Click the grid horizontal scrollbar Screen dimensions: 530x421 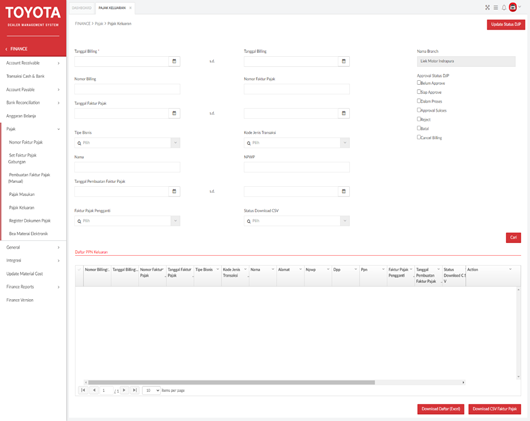[x=231, y=382]
